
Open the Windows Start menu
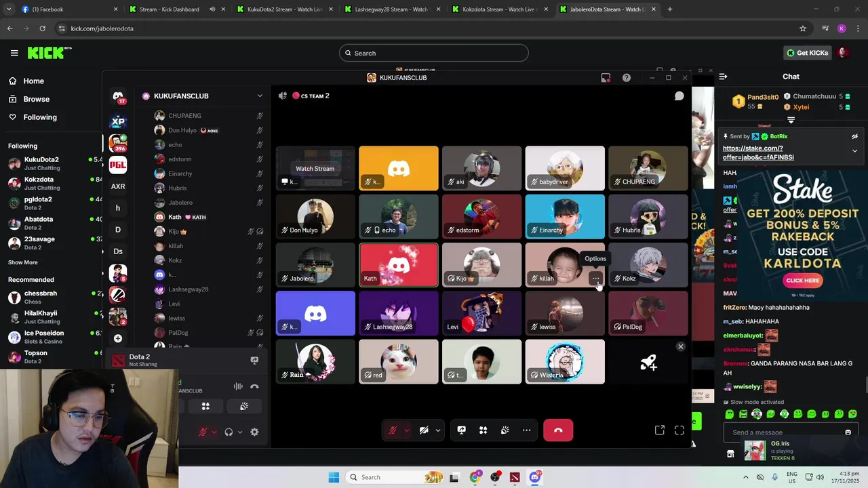point(334,477)
